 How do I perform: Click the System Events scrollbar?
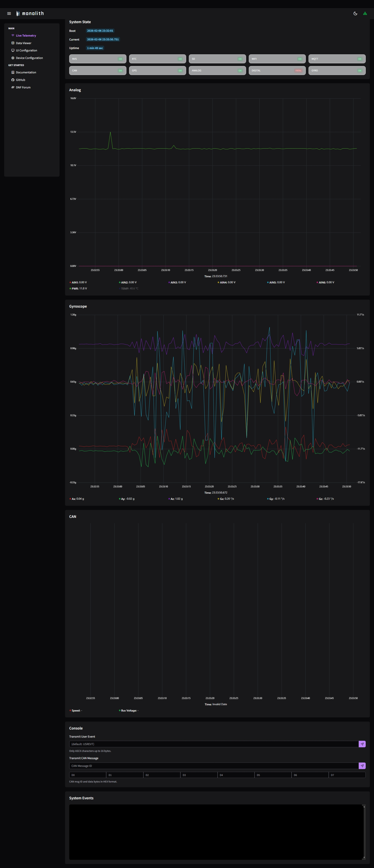click(x=364, y=832)
